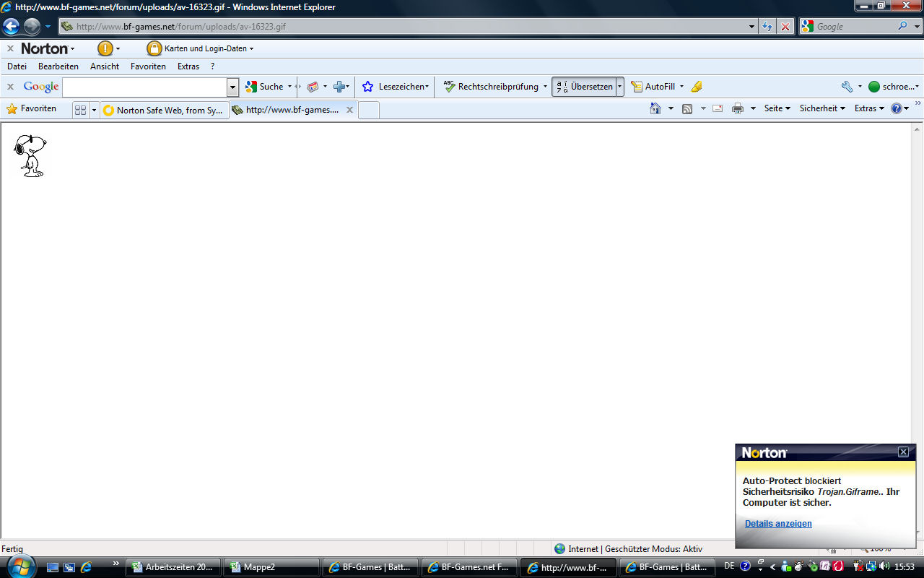This screenshot has height=578, width=924.
Task: Open the Norton logo dropdown menu
Action: [48, 48]
